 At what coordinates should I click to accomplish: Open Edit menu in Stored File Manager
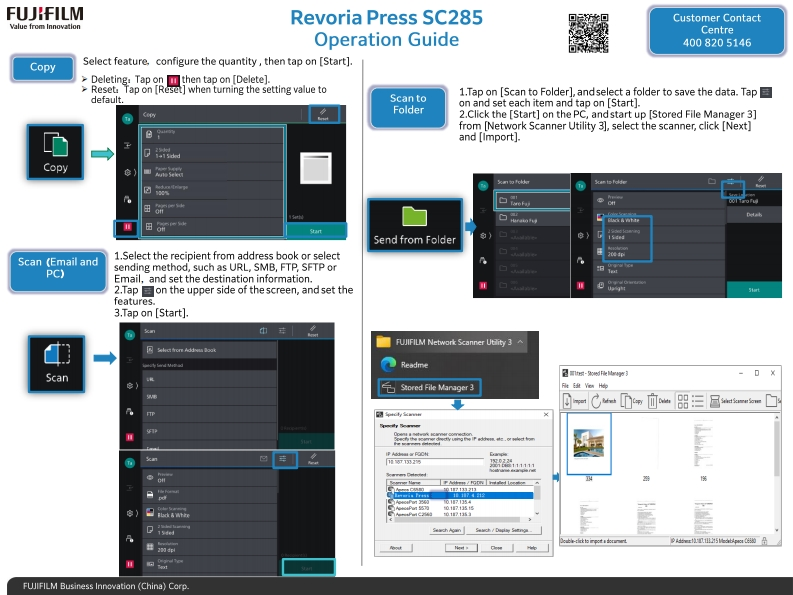point(577,386)
